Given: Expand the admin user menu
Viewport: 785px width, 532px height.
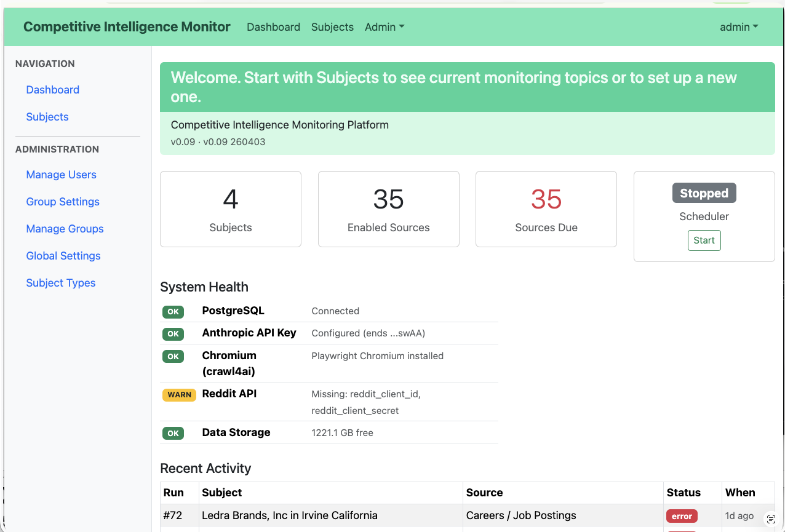Looking at the screenshot, I should 739,27.
